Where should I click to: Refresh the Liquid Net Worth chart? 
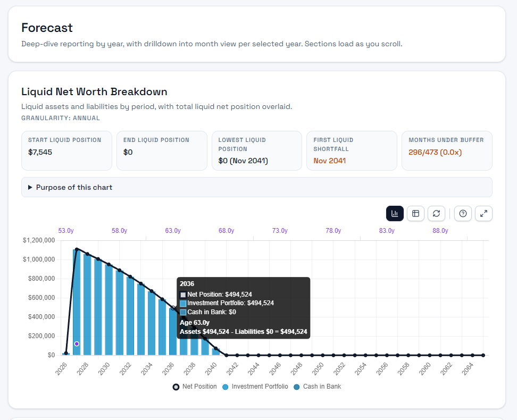[436, 213]
